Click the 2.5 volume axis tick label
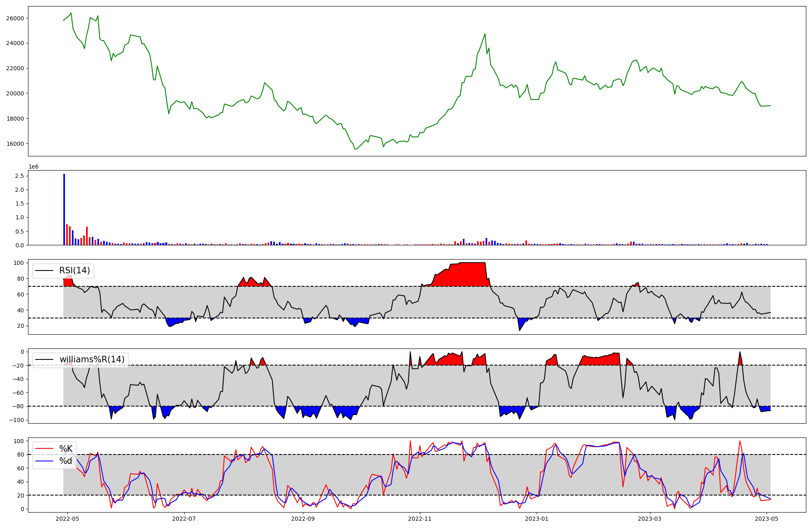Screen dimensions: 812x528 [x=19, y=176]
